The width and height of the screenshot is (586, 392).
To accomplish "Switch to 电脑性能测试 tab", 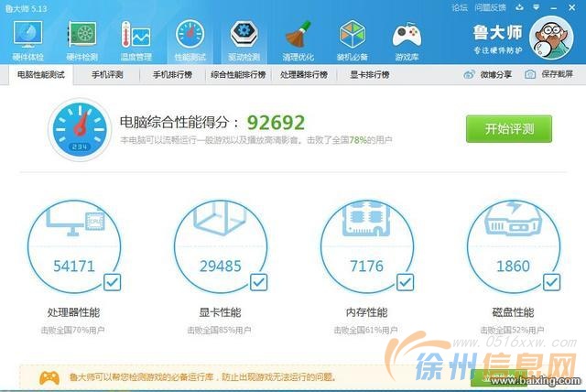I will pyautogui.click(x=41, y=75).
